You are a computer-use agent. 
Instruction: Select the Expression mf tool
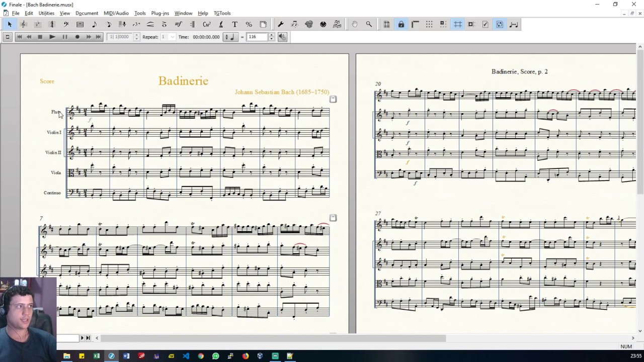tap(178, 24)
